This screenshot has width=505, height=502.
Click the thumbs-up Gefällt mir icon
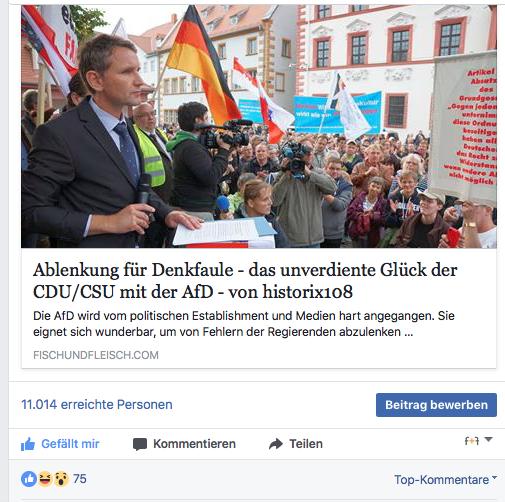pos(28,444)
